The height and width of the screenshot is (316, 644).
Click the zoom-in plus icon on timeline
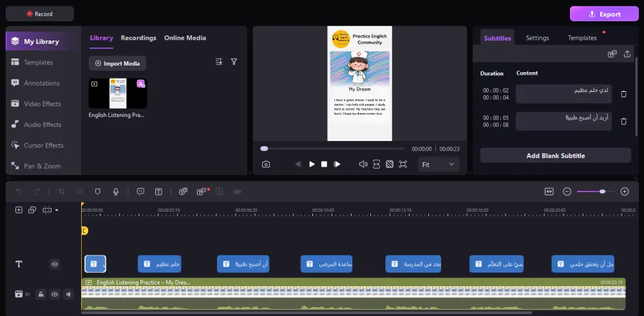(x=624, y=191)
